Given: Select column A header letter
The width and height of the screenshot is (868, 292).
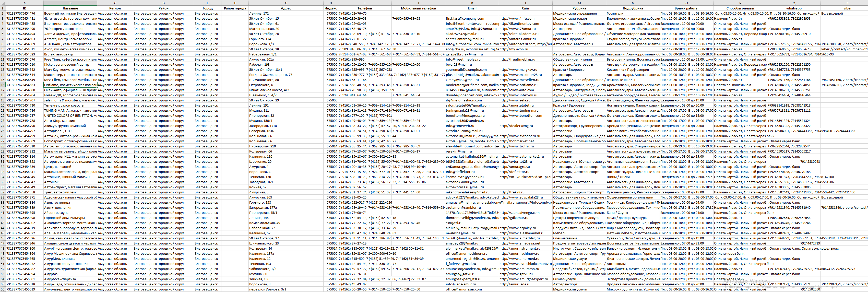Looking at the screenshot, I should click(x=24, y=3).
